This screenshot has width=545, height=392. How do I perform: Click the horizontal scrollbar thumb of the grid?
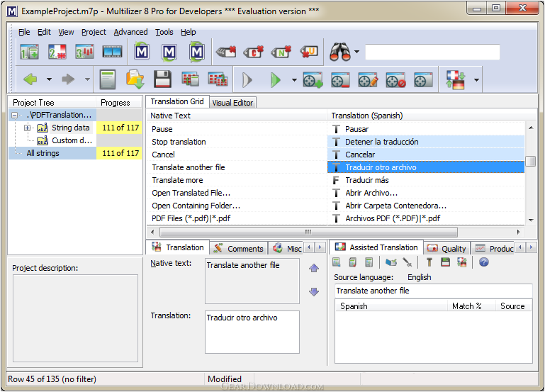[308, 232]
